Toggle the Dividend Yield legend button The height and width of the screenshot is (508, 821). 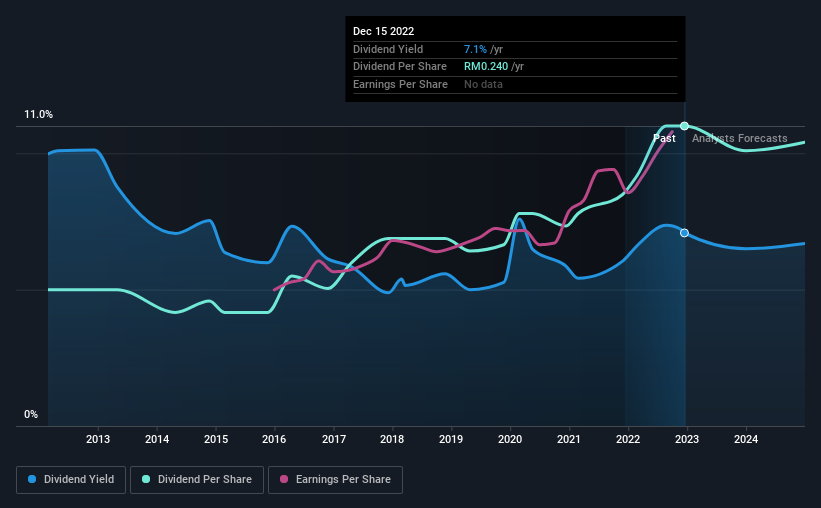pos(71,480)
